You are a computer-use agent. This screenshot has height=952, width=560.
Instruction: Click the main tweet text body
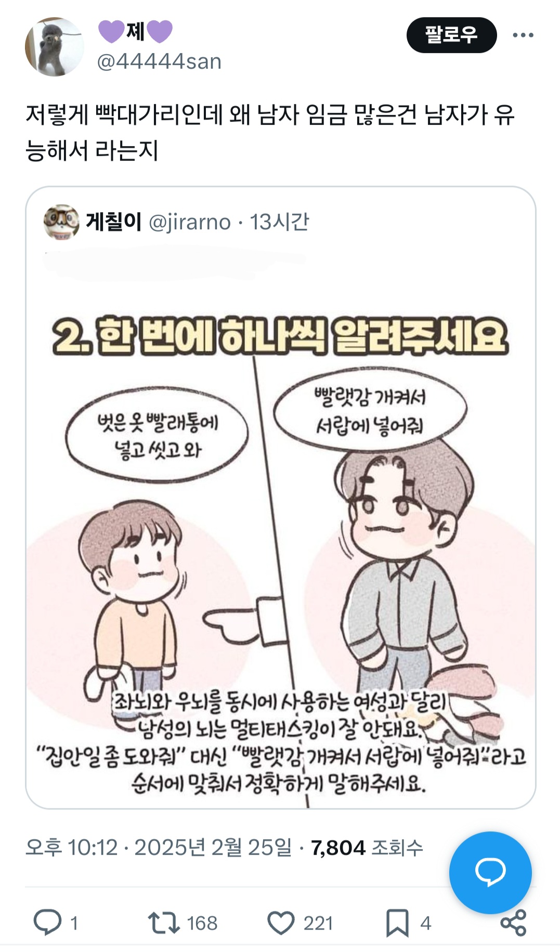pos(270,132)
